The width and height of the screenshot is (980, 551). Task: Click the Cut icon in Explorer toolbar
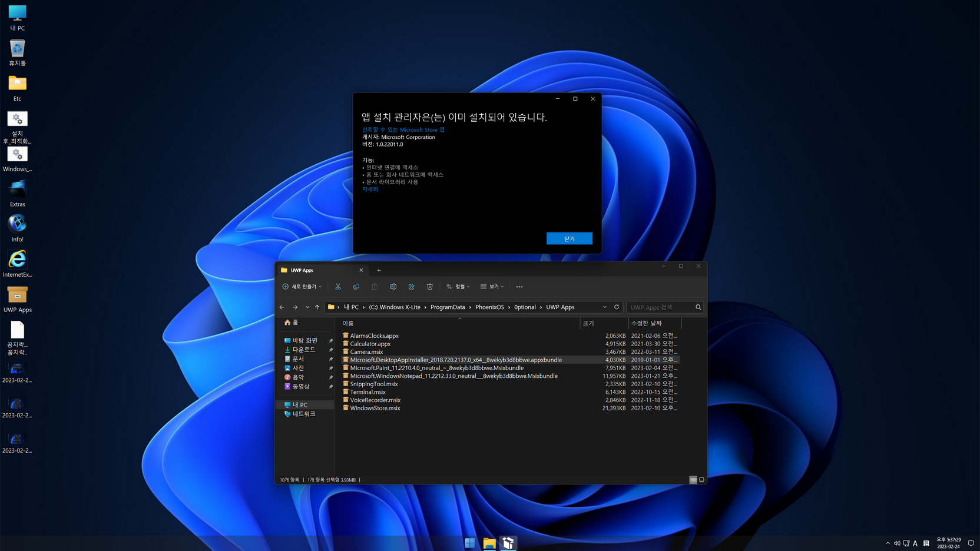(338, 287)
